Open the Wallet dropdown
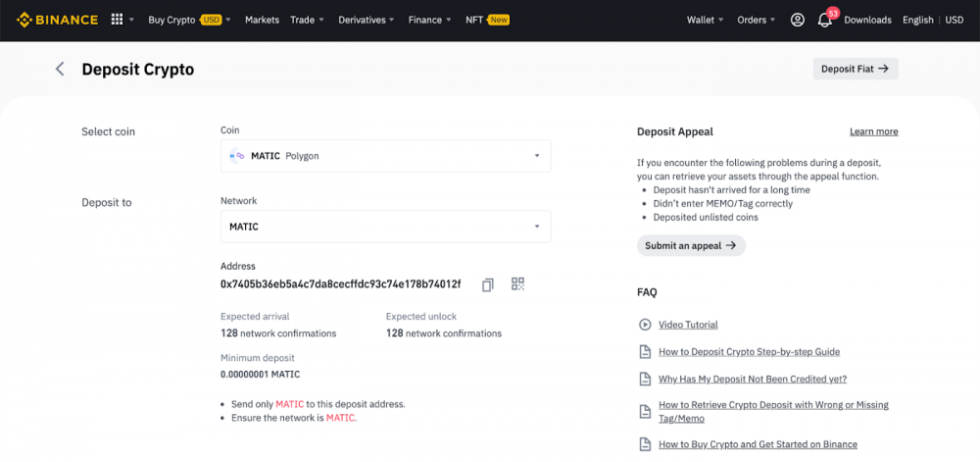Screen dimensions: 980x462 pos(705,20)
